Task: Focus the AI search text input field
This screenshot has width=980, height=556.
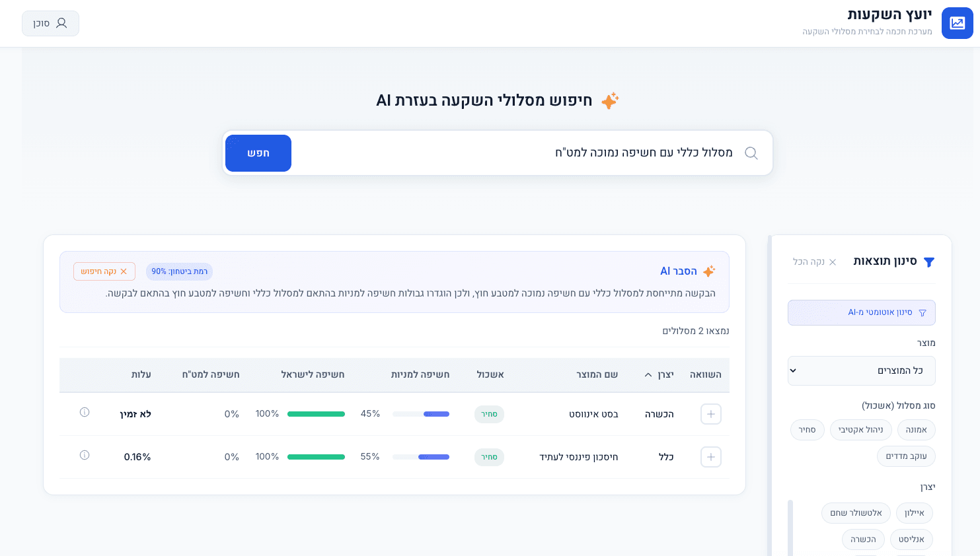Action: tap(515, 153)
